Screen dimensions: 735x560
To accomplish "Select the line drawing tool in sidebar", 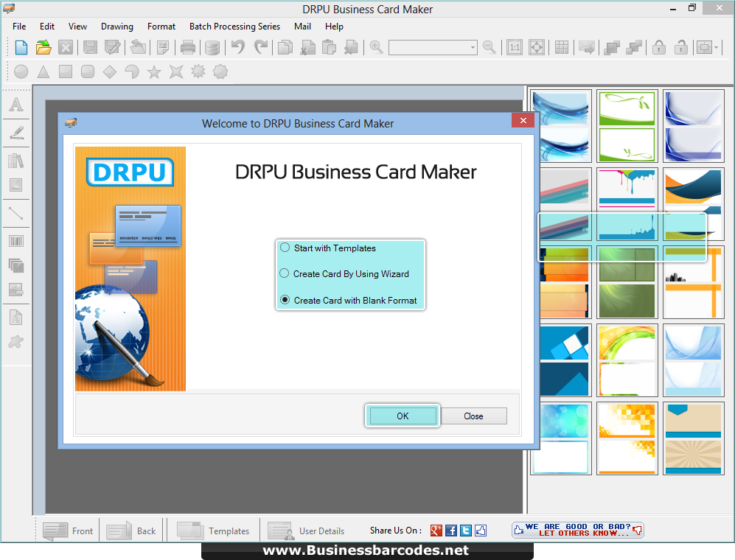I will coord(16,214).
